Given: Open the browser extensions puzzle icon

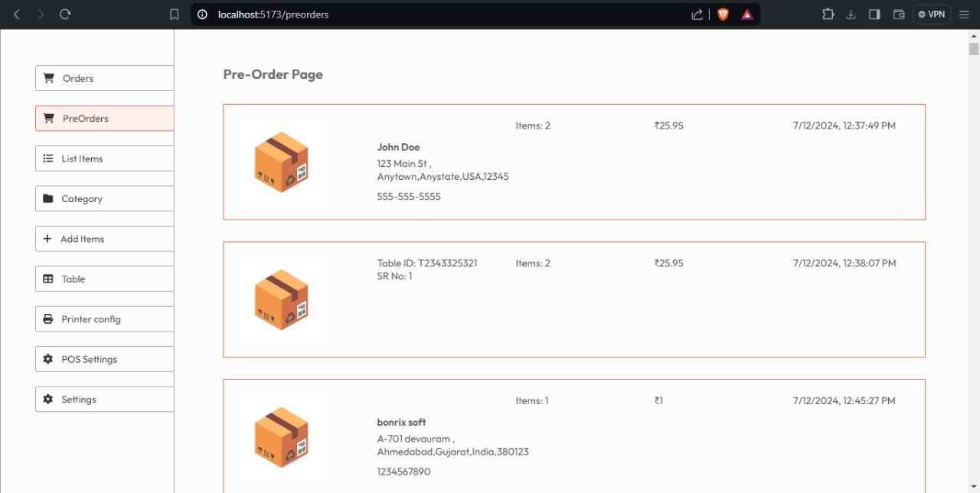Looking at the screenshot, I should [x=828, y=15].
